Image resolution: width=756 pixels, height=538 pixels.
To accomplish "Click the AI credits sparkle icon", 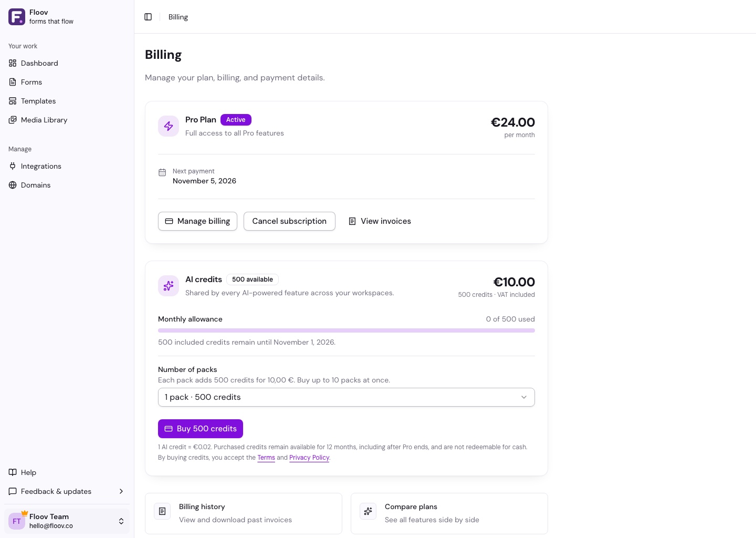I will click(169, 286).
